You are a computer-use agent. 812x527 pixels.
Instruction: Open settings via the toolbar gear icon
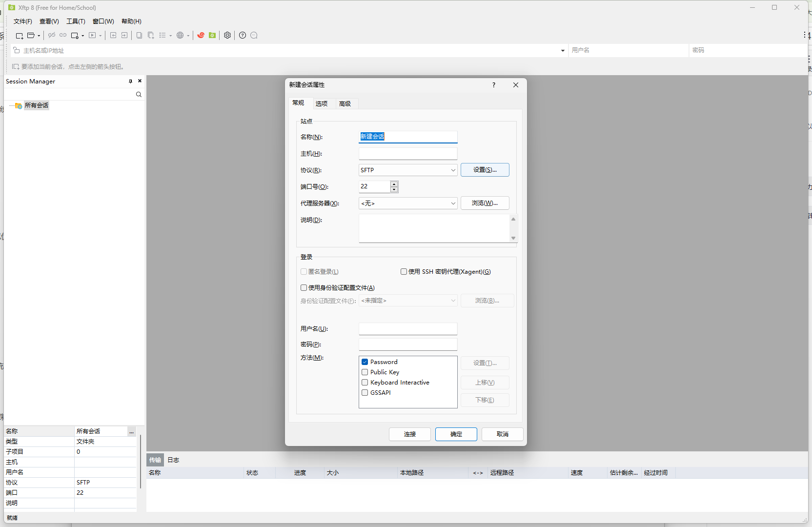click(227, 35)
